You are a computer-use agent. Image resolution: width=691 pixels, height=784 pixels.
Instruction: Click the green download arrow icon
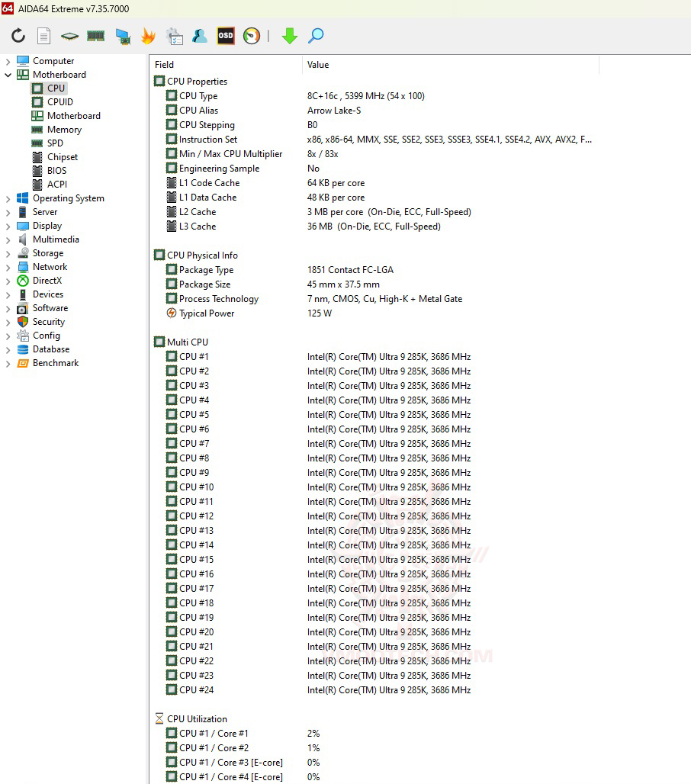coord(290,36)
